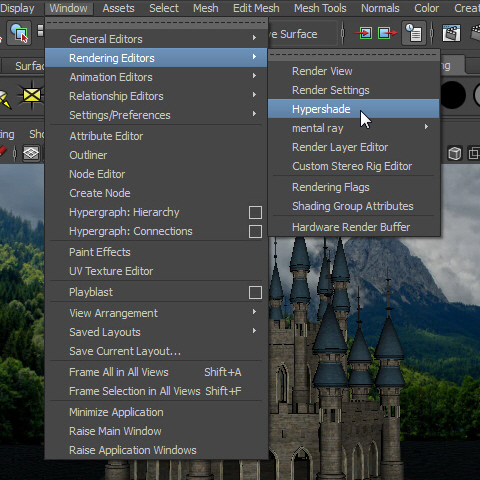Click the grid toggle viewport icon
The width and height of the screenshot is (480, 480).
click(x=31, y=154)
